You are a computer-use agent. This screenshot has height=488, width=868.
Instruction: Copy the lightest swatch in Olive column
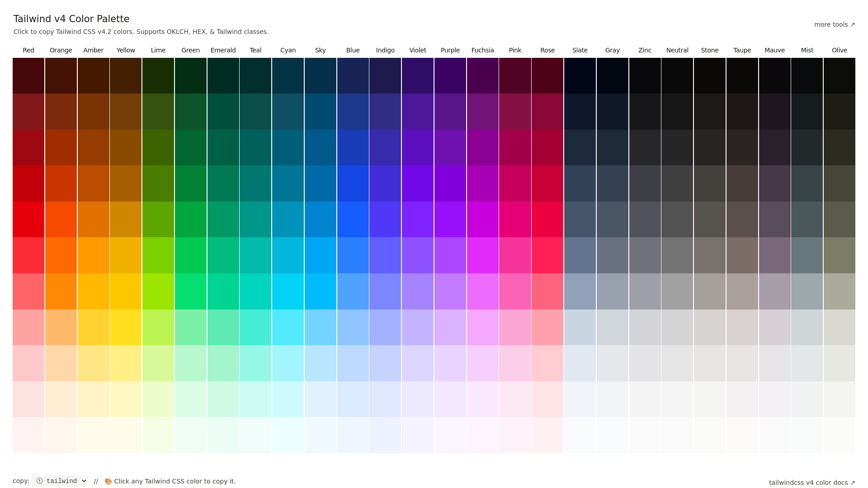pos(840,435)
